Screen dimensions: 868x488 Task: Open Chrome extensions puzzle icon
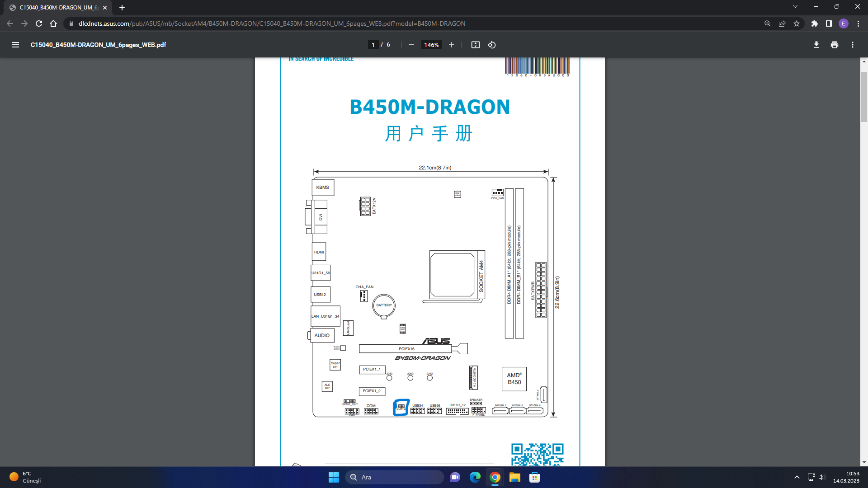click(x=814, y=23)
